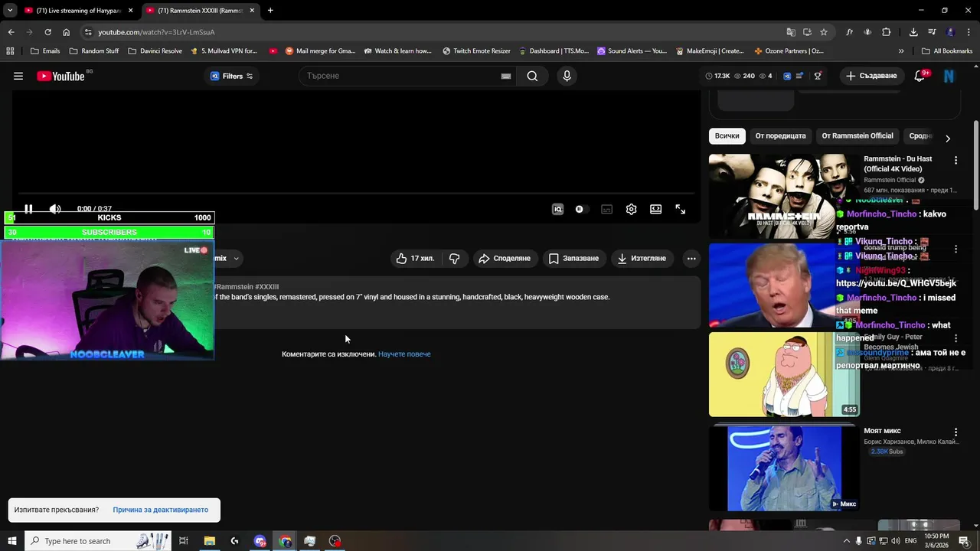
Task: Pause the video playback
Action: (x=28, y=209)
